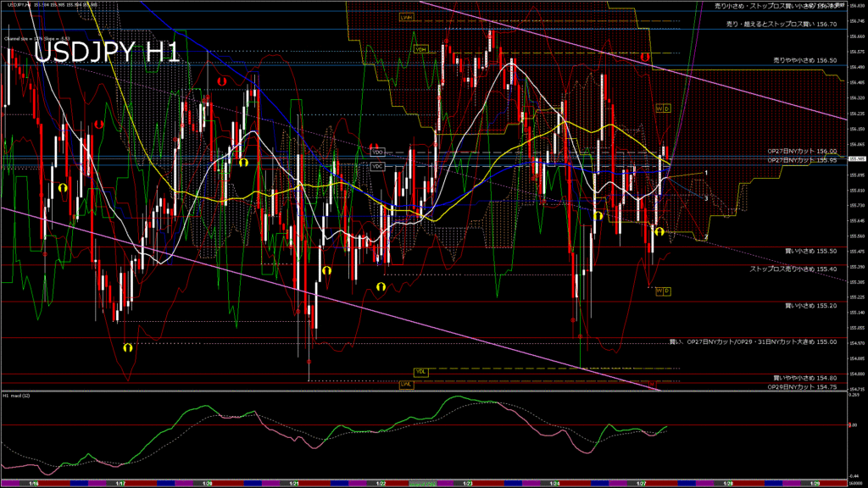Screen dimensions: 868x488
Task: Click the LWL last-week-low label
Action: point(407,384)
